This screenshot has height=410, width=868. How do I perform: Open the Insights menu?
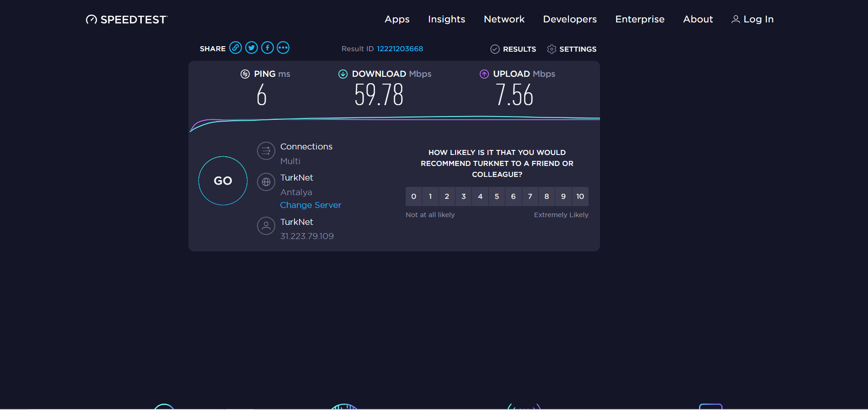(x=447, y=19)
